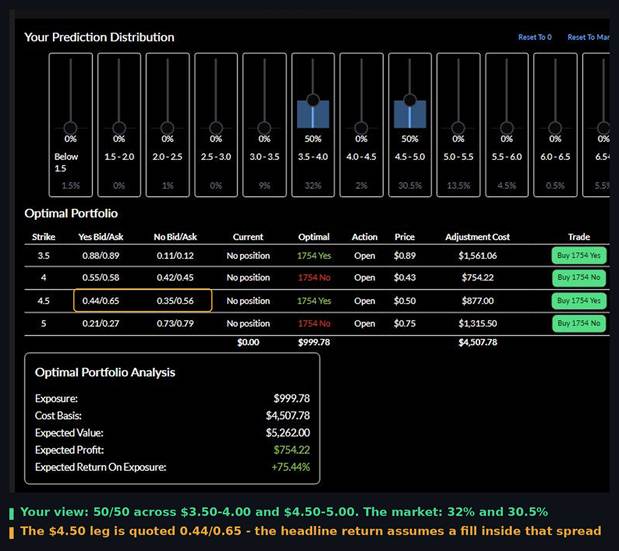Select the Adjustment Cost column header
Screen dimensions: 619x551
[x=478, y=237]
